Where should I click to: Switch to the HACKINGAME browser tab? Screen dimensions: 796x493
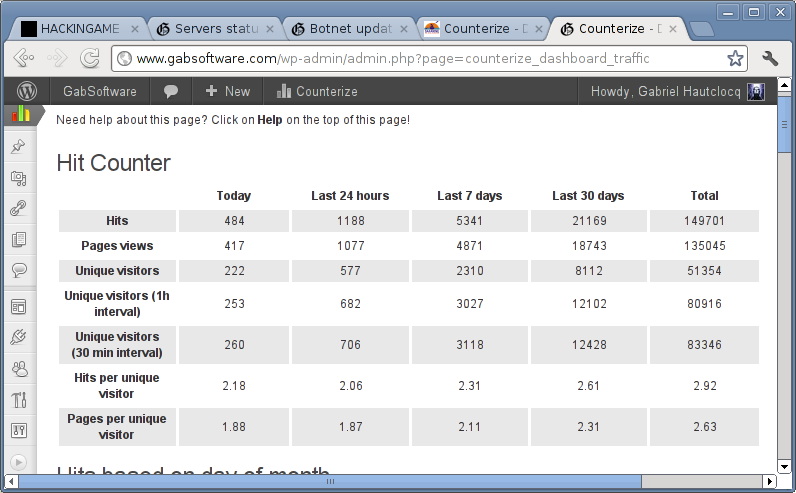coord(78,29)
